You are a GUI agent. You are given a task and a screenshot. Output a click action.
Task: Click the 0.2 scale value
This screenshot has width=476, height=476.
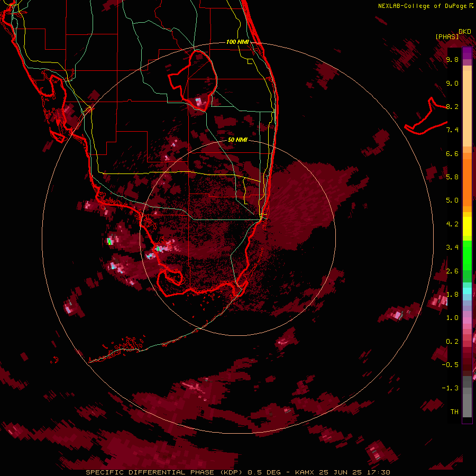click(x=452, y=342)
